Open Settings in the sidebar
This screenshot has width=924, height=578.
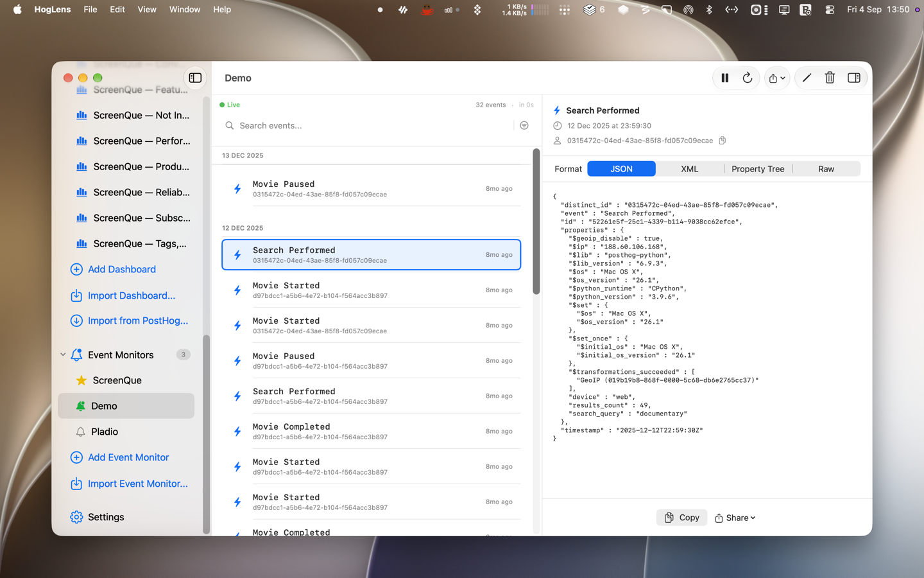pos(98,517)
